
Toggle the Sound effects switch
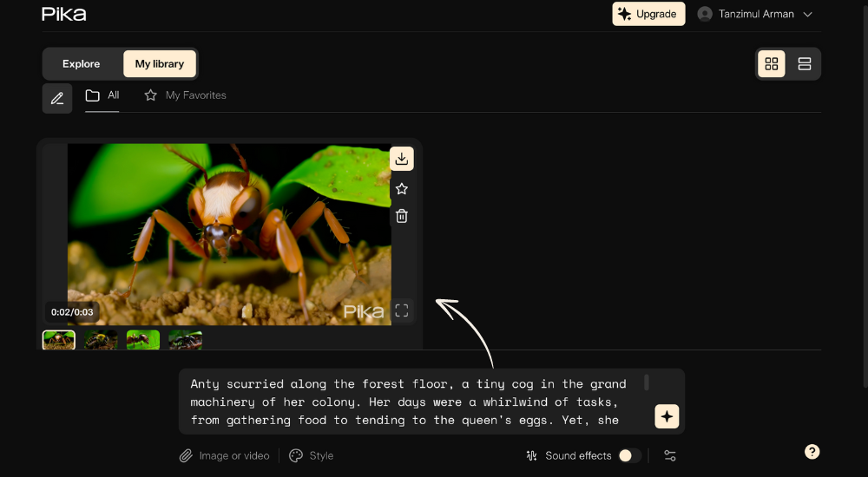(x=629, y=455)
